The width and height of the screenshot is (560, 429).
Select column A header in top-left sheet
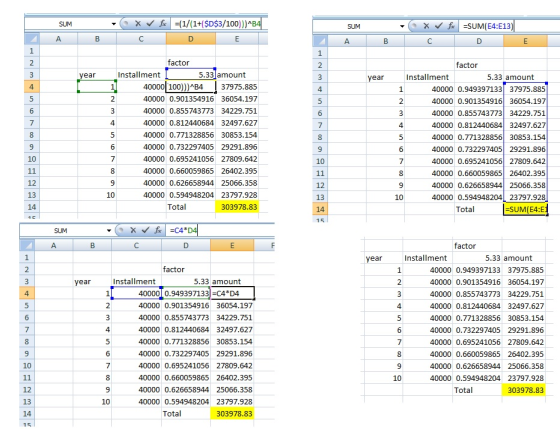pyautogui.click(x=58, y=39)
